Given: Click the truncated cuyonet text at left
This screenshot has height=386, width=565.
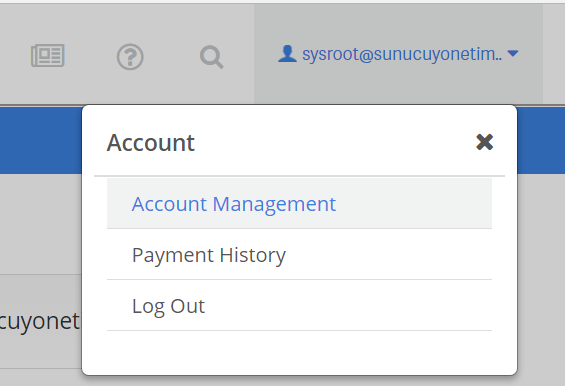Looking at the screenshot, I should pyautogui.click(x=40, y=321).
